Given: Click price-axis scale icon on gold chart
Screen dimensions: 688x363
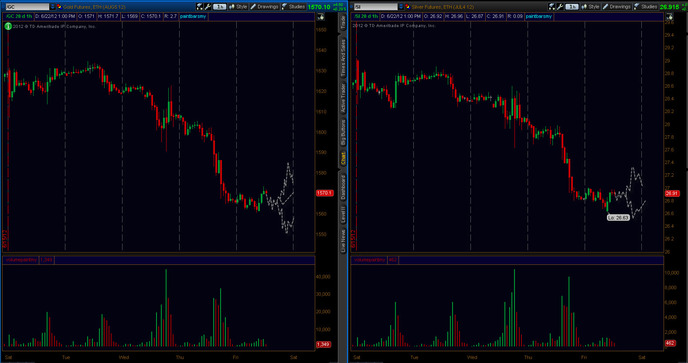Looking at the screenshot, I should 321,17.
